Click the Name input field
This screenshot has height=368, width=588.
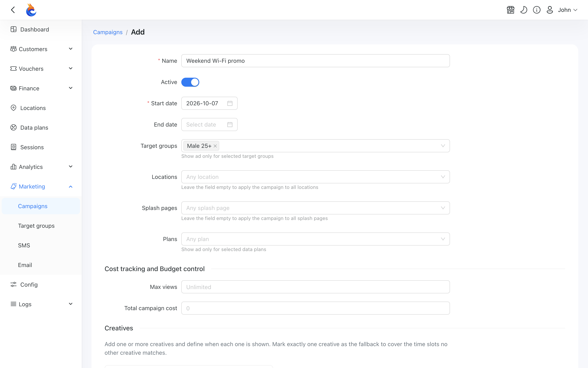point(315,61)
